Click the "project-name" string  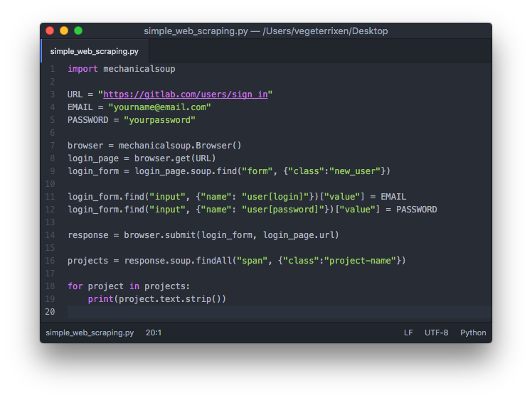(x=360, y=261)
